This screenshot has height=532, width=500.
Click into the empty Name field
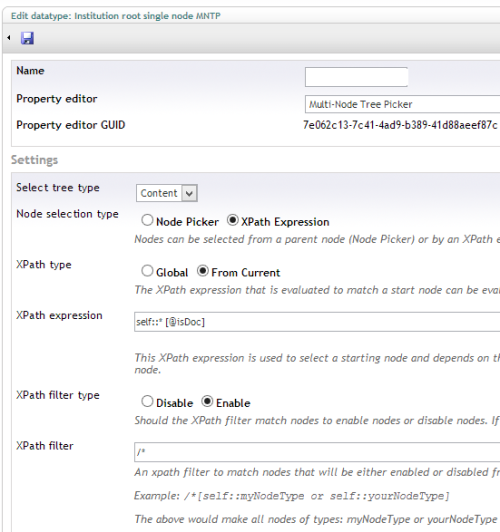coord(356,77)
